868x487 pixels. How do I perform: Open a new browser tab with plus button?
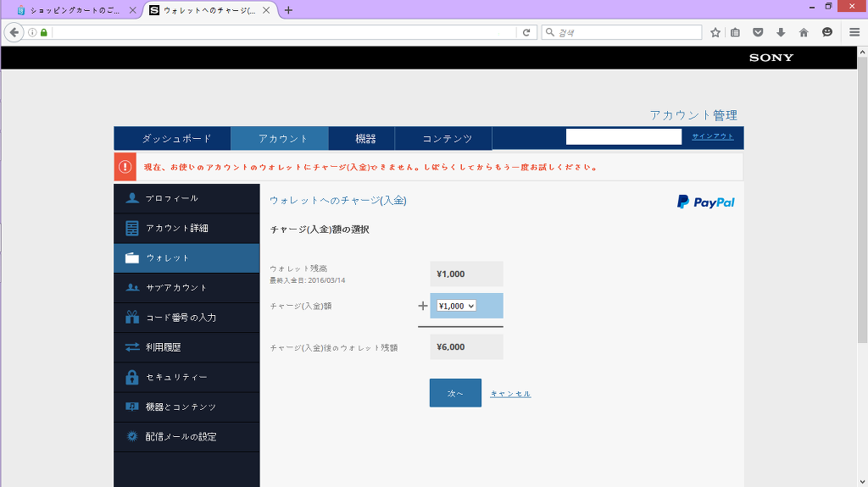click(x=288, y=10)
